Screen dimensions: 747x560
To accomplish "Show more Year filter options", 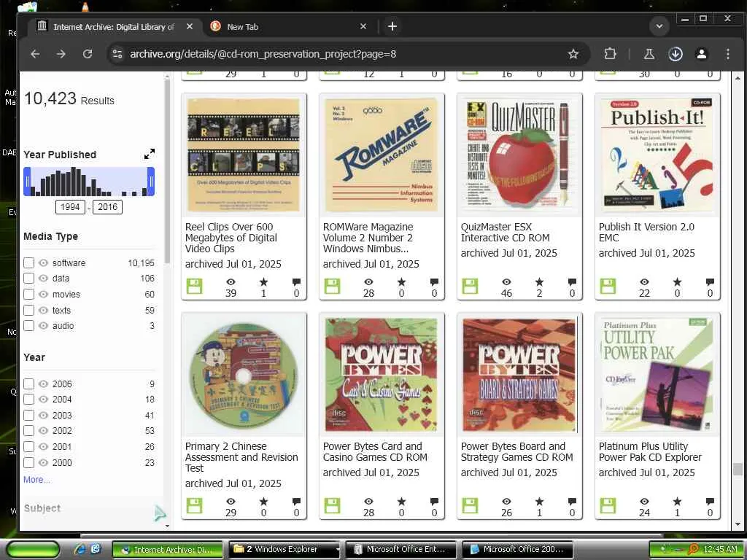I will click(36, 480).
